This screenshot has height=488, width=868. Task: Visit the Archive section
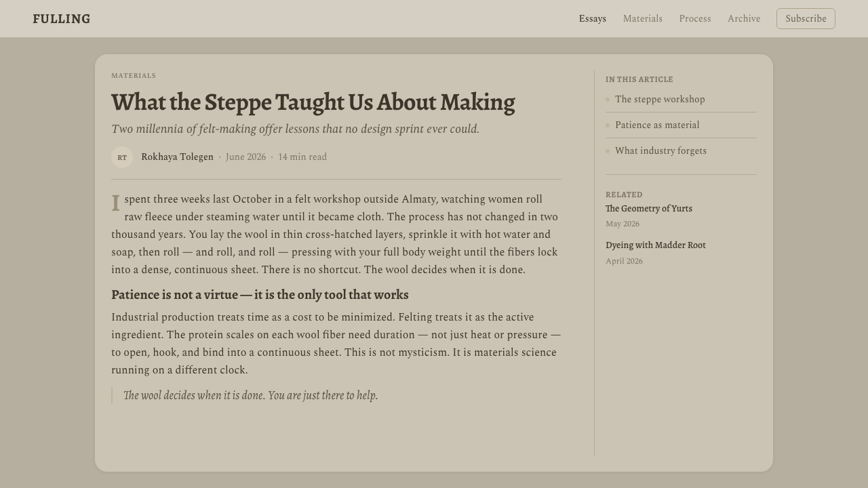pos(744,19)
